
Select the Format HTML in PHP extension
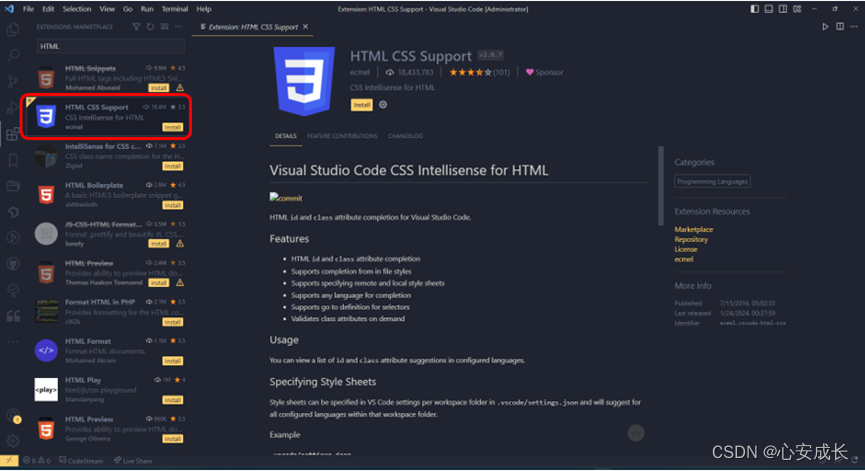click(110, 312)
